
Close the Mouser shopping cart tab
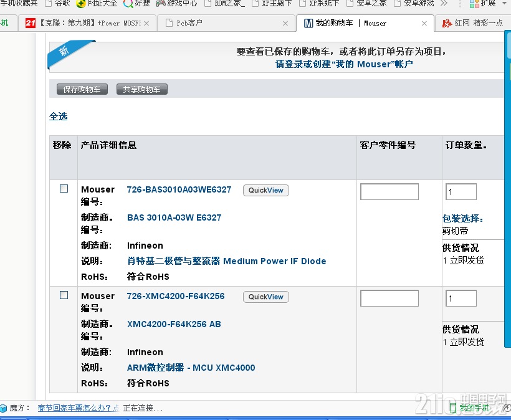coord(424,24)
